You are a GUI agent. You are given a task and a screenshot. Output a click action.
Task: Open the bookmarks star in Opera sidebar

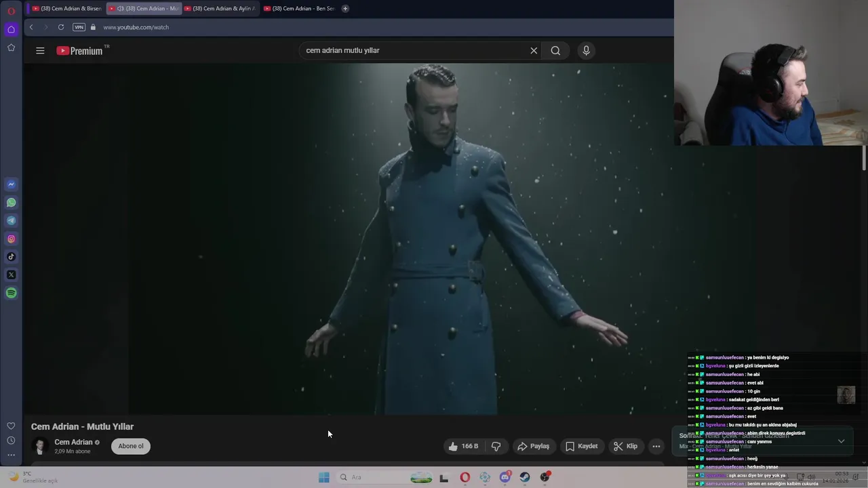click(x=11, y=47)
